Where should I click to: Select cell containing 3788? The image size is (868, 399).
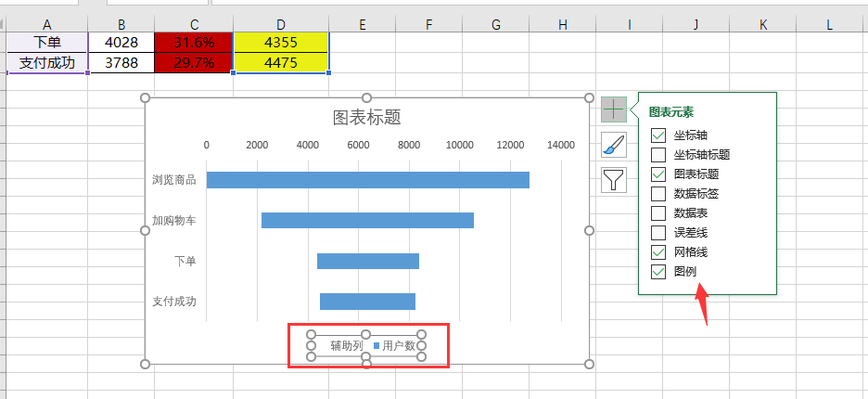click(x=121, y=62)
